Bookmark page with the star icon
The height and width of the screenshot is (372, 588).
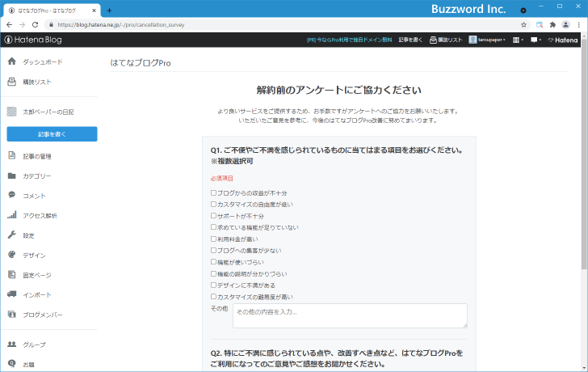coord(523,25)
